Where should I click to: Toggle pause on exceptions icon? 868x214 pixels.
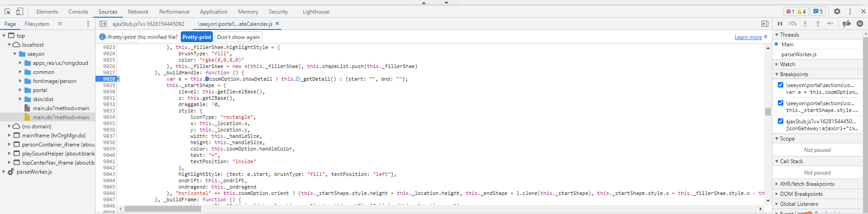[859, 24]
